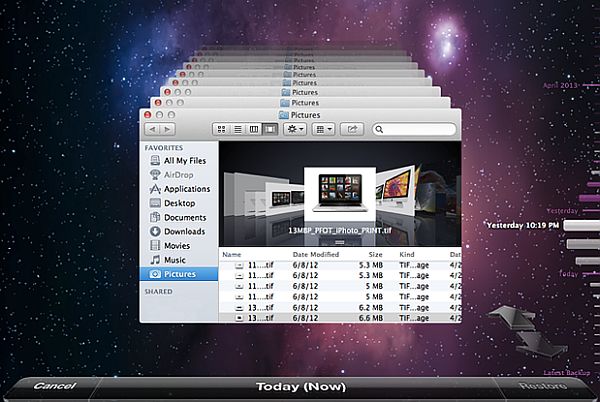Click the Restore button in Time Machine bar
This screenshot has height=402, width=600.
point(543,386)
